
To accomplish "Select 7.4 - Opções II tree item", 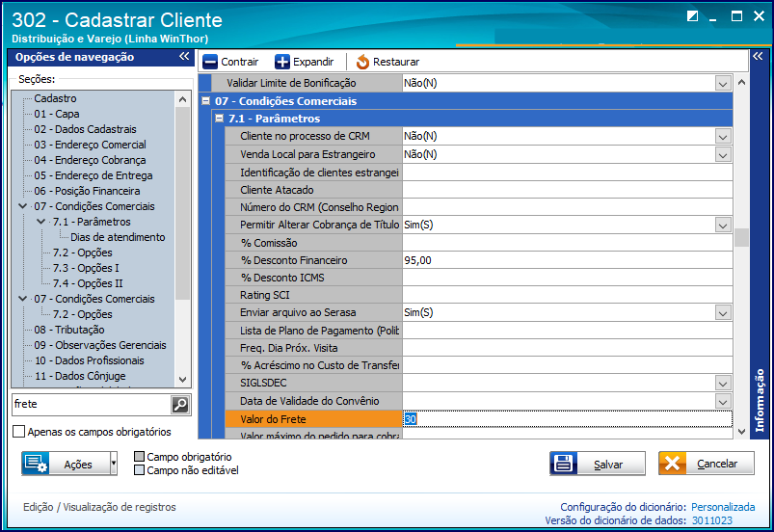I will 88,283.
